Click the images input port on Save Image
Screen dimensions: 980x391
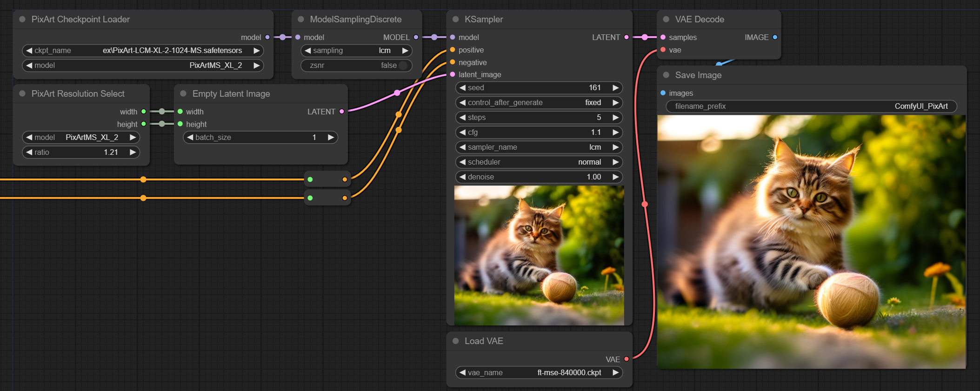(x=663, y=93)
